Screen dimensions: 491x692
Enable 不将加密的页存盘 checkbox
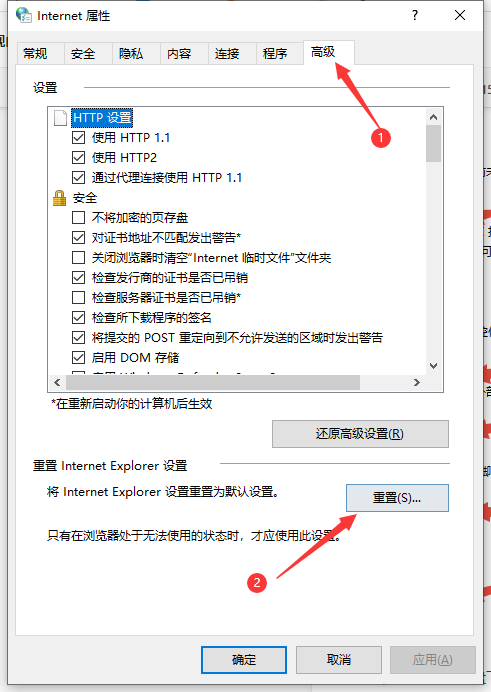coord(79,218)
